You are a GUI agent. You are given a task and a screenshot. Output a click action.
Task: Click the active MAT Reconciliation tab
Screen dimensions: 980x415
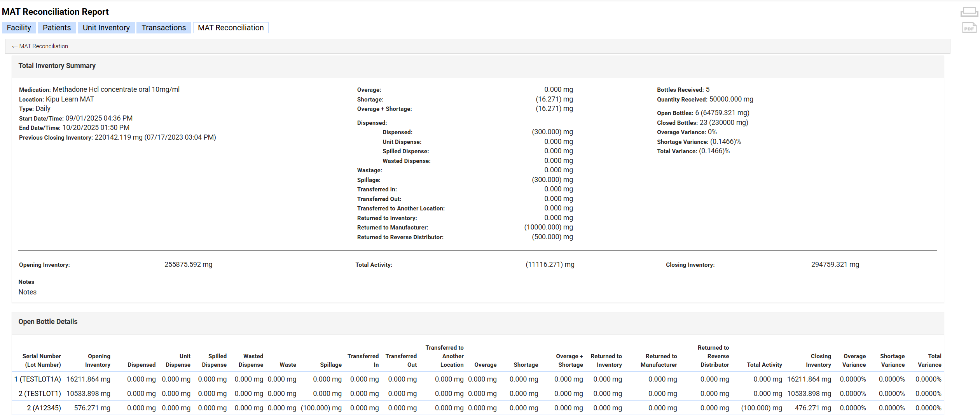tap(231, 28)
